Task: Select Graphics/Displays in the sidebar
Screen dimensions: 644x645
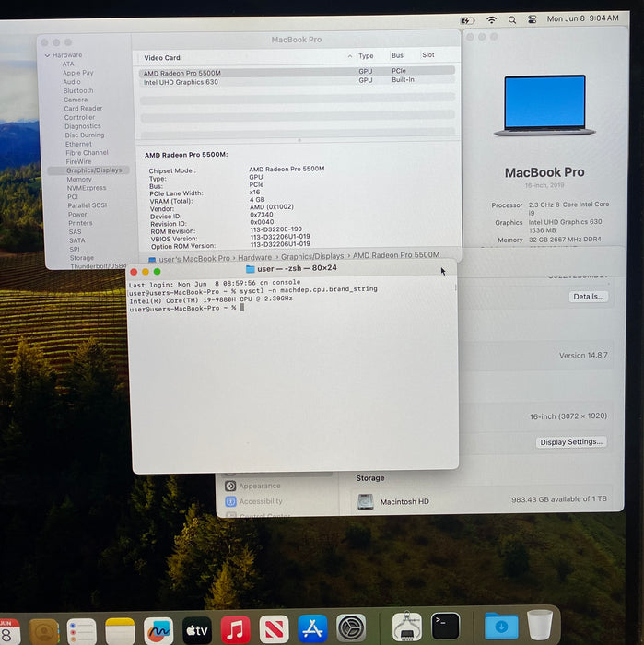Action: coord(88,170)
